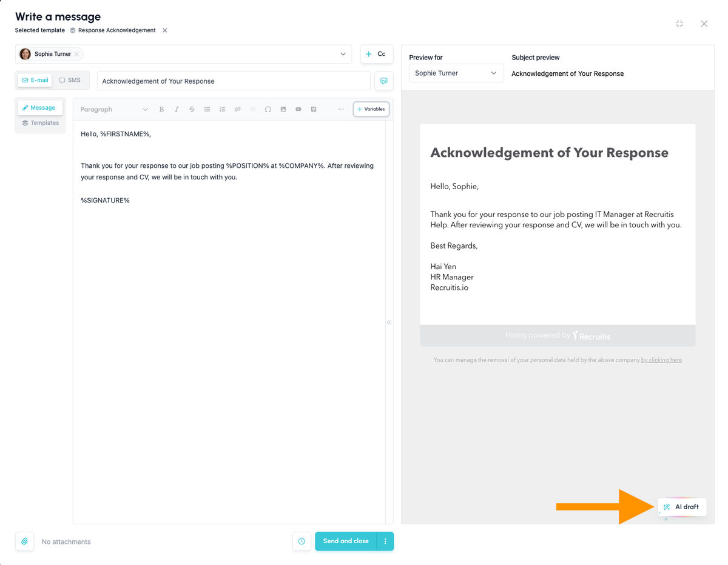The height and width of the screenshot is (565, 728).
Task: Expand the recipients dropdown chevron
Action: click(343, 54)
